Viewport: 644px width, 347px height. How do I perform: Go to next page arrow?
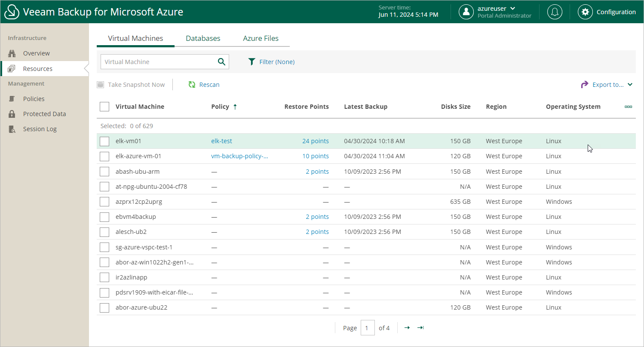407,328
